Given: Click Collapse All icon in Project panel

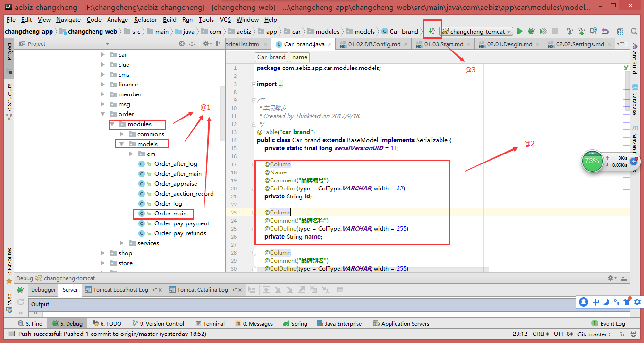Looking at the screenshot, I should 192,43.
